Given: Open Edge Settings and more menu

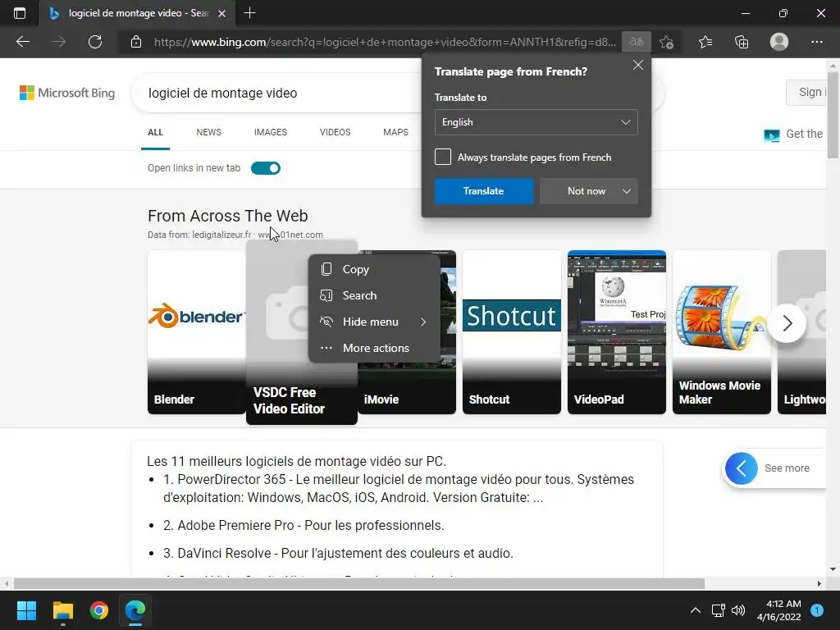Looking at the screenshot, I should (x=816, y=42).
